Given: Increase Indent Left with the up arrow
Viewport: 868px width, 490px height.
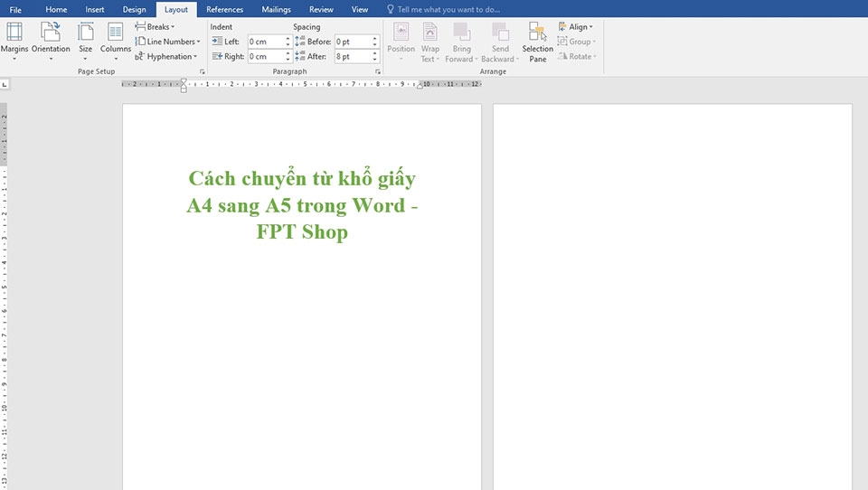Looking at the screenshot, I should [288, 39].
